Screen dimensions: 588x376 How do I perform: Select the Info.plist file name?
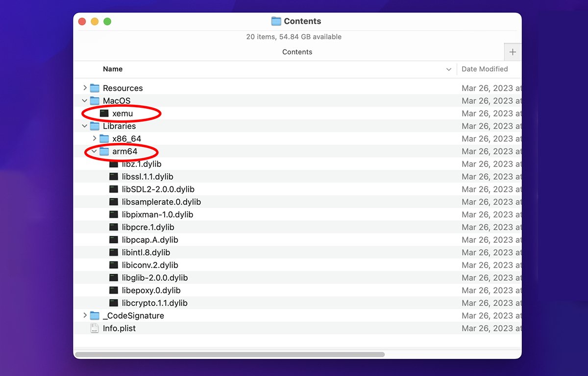click(x=119, y=329)
